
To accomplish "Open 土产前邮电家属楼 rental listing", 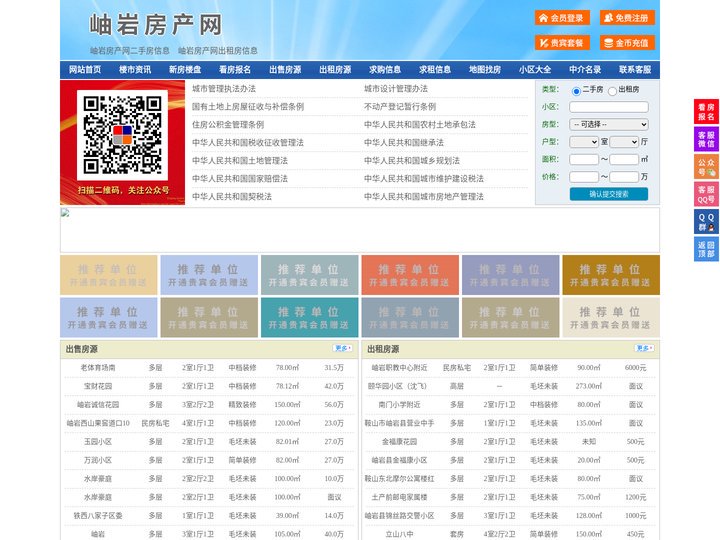I will coord(399,497).
